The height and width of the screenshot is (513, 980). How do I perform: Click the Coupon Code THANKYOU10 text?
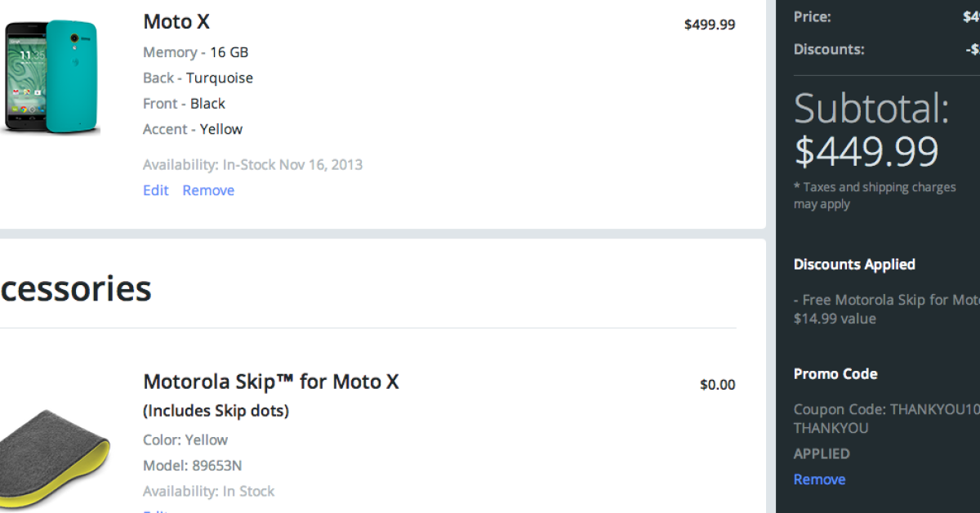coord(885,409)
